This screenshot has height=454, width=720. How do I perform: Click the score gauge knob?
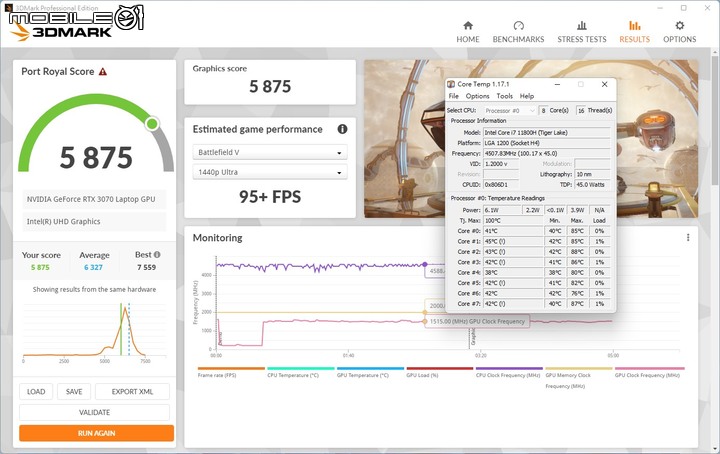(152, 123)
